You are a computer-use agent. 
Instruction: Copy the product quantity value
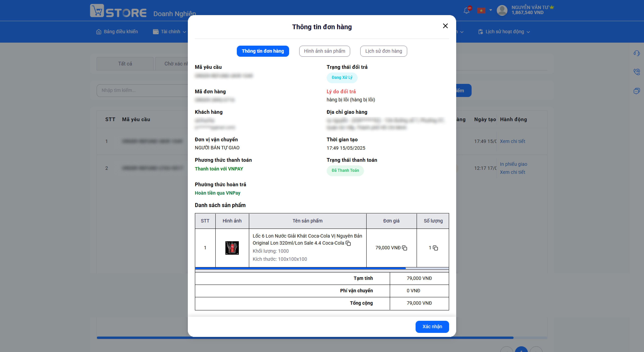436,248
